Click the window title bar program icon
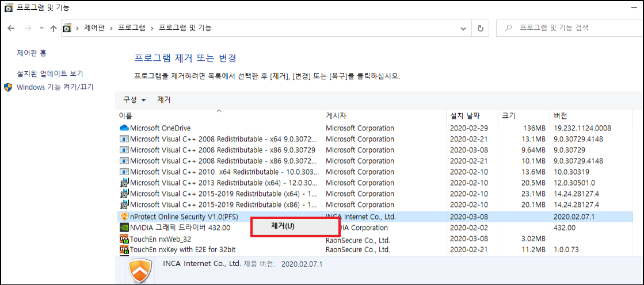644x285 pixels. [x=8, y=7]
